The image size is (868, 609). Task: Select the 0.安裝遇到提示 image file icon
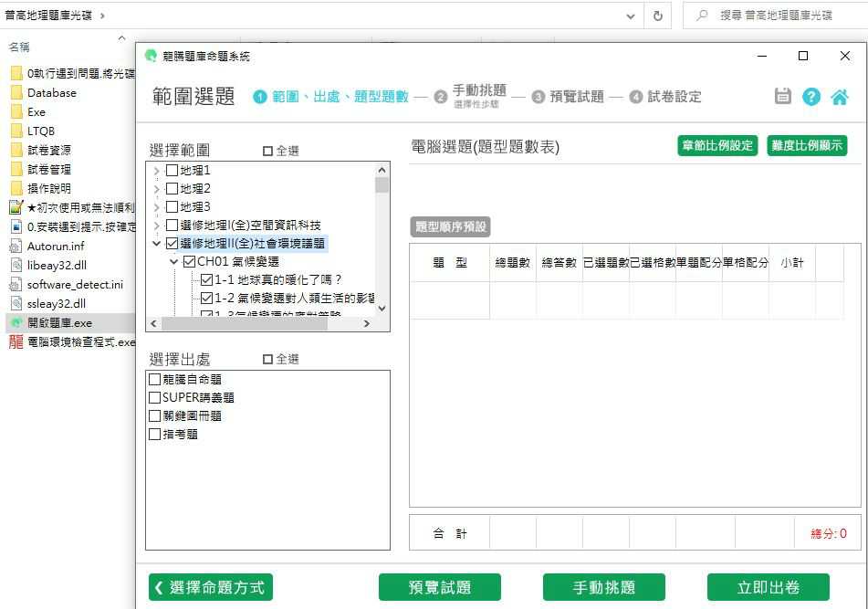tap(16, 227)
